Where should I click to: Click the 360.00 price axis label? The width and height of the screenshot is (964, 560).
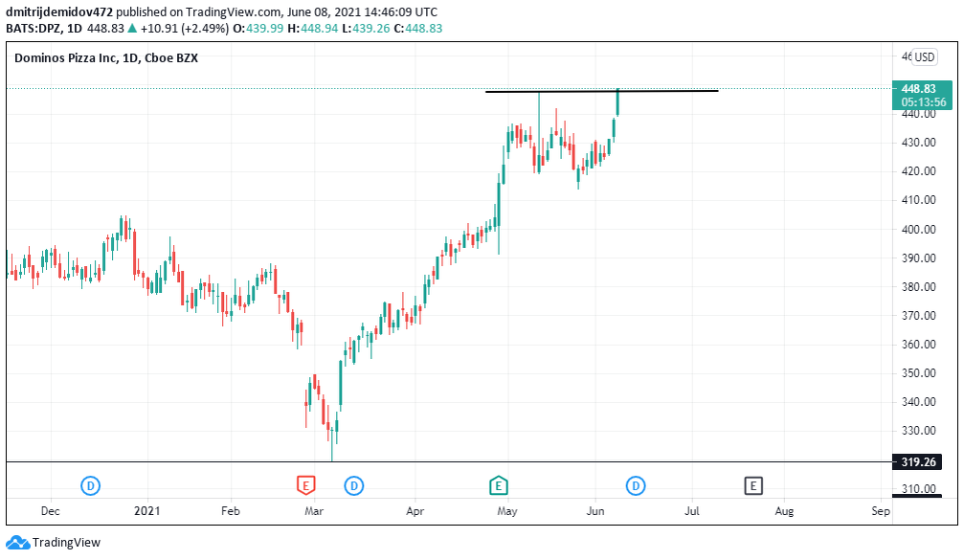click(x=918, y=345)
